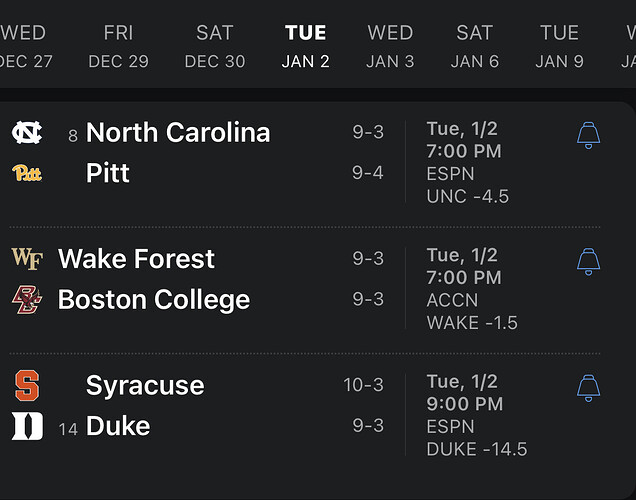
Task: Switch to the WED JAN 3 tab
Action: coord(390,46)
